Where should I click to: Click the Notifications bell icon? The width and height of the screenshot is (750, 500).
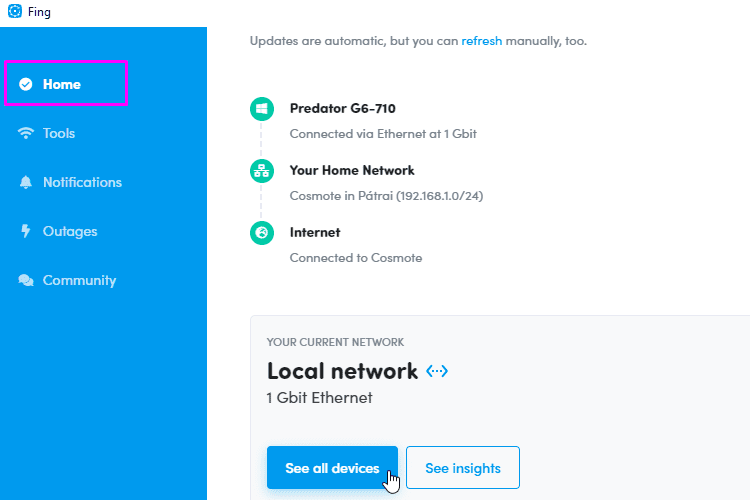point(26,182)
